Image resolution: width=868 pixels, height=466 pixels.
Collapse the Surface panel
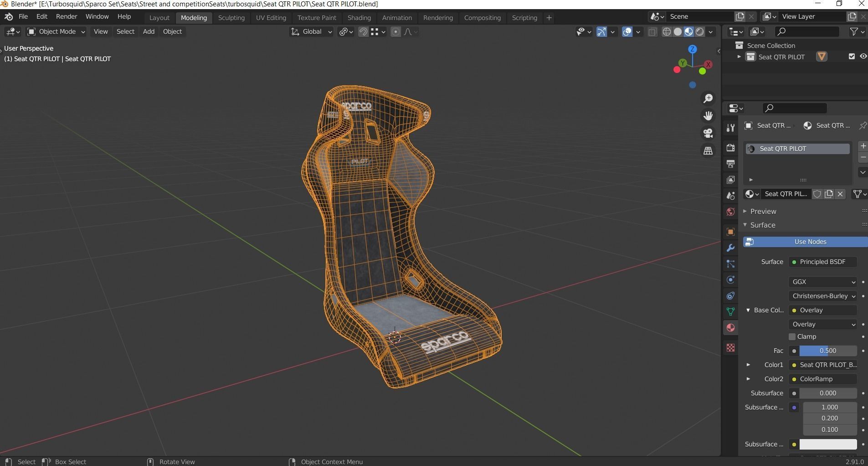click(745, 225)
